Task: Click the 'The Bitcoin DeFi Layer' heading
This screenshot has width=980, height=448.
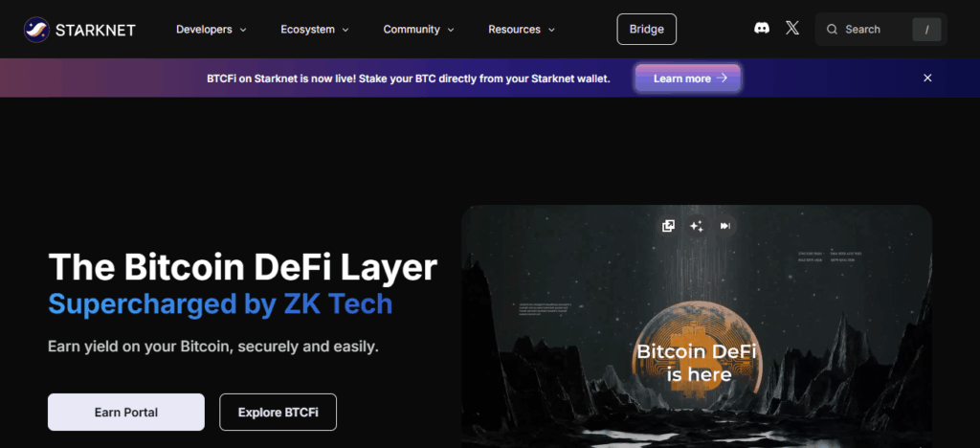Action: click(x=242, y=267)
